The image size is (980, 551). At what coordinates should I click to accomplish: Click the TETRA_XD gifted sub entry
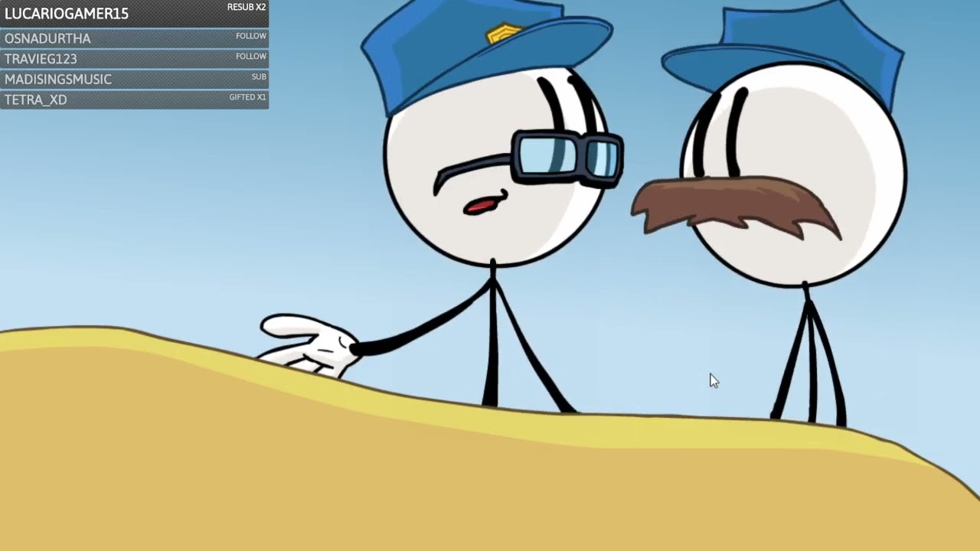pos(134,99)
